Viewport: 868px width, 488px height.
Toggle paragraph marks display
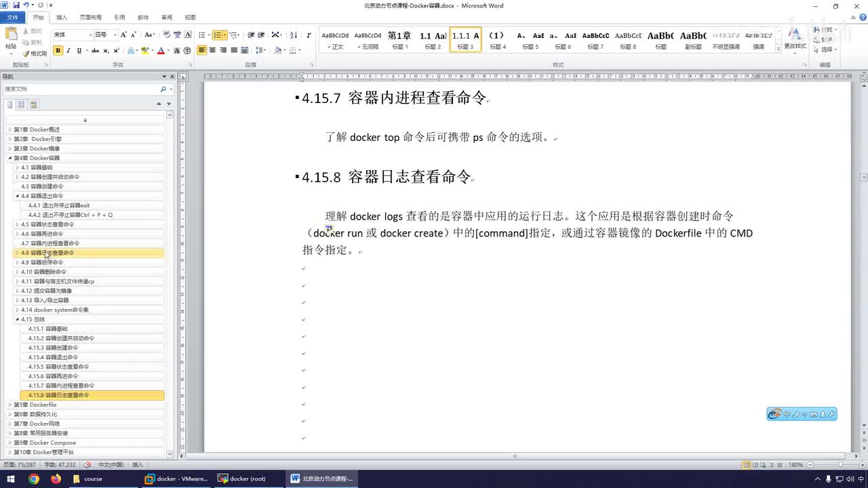pyautogui.click(x=309, y=35)
